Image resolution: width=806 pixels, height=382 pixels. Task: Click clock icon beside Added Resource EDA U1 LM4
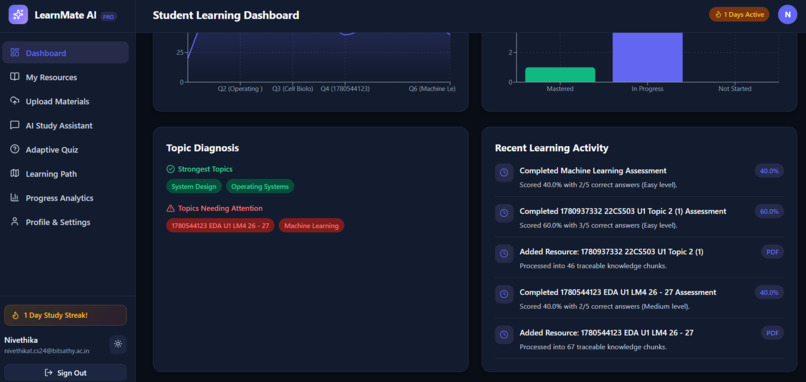click(504, 335)
